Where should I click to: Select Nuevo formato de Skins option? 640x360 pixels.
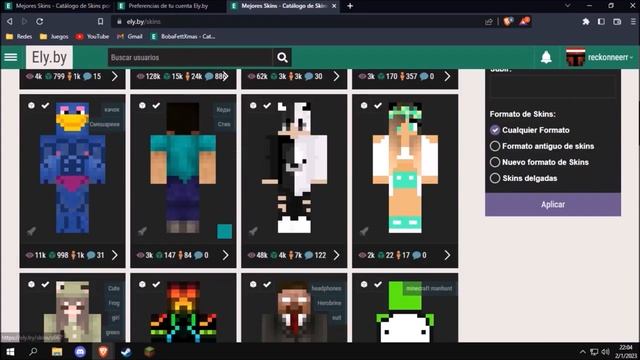pos(495,162)
